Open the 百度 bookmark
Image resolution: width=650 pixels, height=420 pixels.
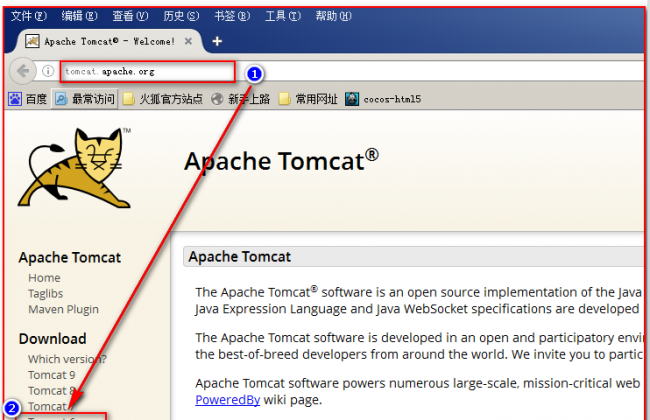(28, 99)
